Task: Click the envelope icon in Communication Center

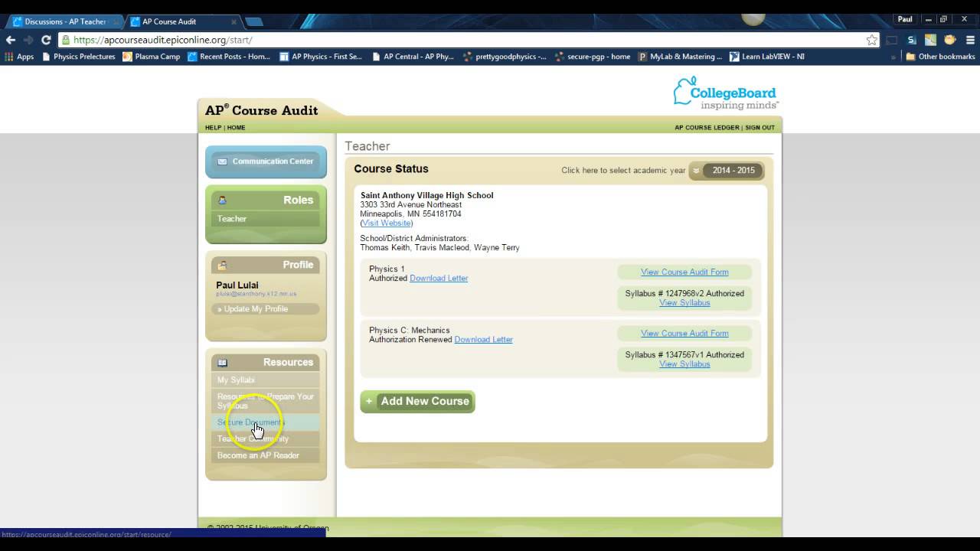Action: 222,161
